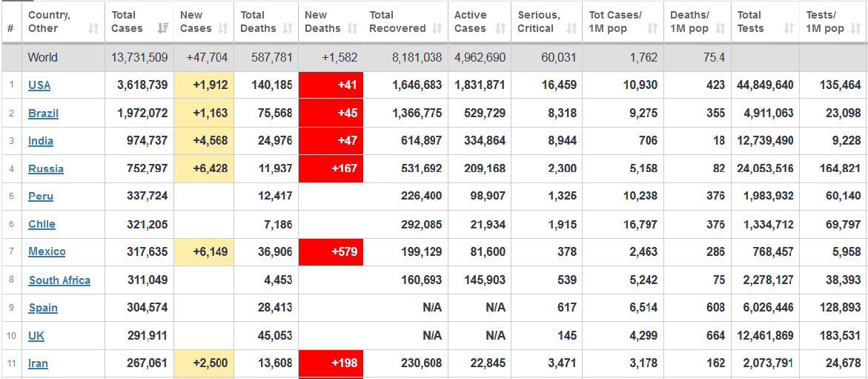Screen dimensions: 868x379
Task: Select the World totals row
Action: [43, 58]
